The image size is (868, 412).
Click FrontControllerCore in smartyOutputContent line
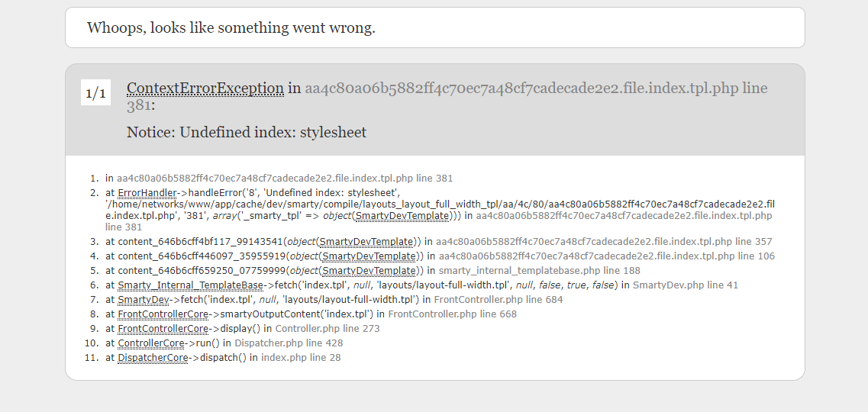pos(163,314)
